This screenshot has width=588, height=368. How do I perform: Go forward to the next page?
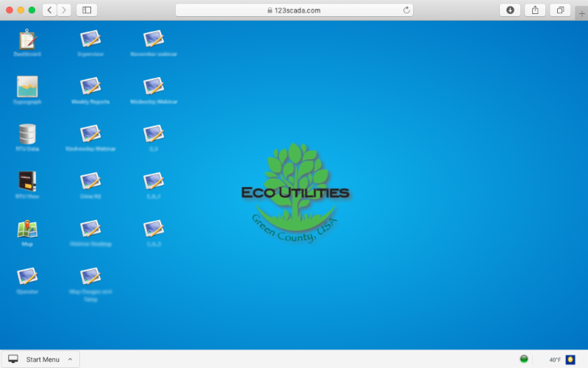click(64, 10)
